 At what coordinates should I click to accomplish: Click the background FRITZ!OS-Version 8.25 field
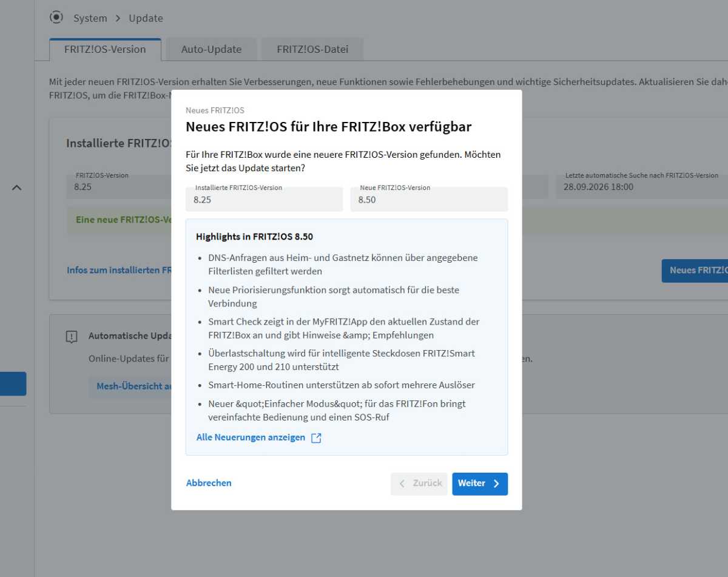point(119,187)
